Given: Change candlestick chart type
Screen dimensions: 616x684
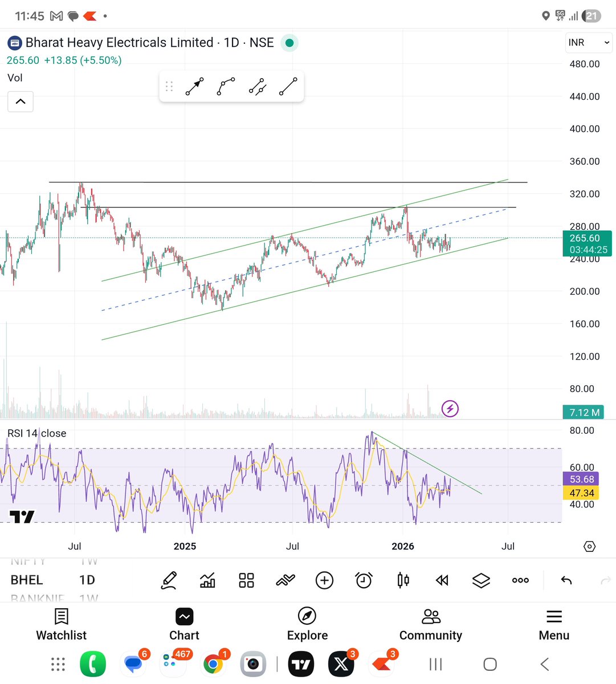Looking at the screenshot, I should (403, 580).
